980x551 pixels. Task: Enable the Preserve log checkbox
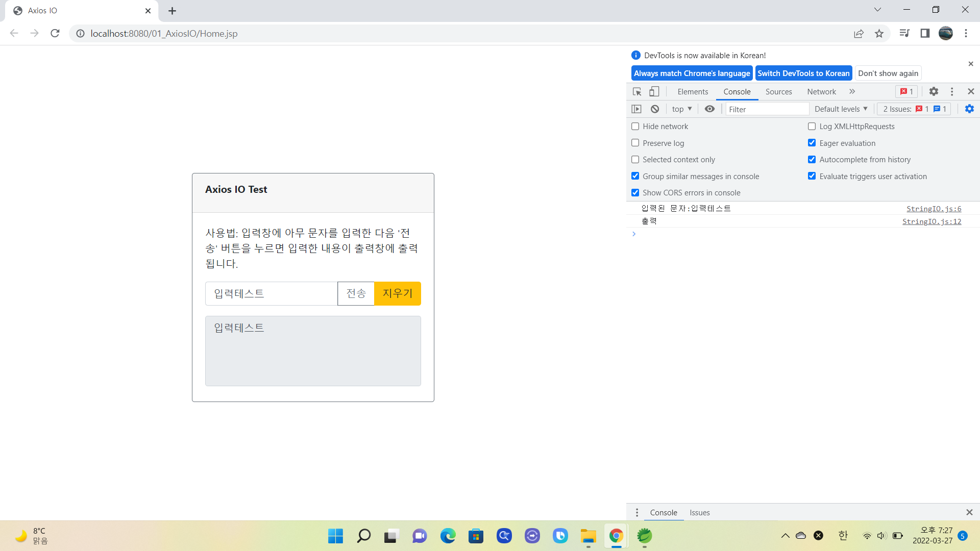coord(635,143)
